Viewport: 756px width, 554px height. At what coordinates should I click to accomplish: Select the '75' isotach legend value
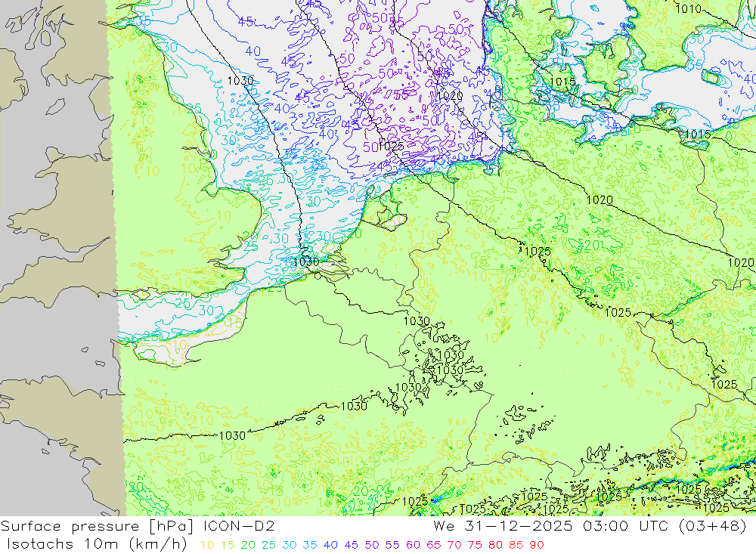475,546
